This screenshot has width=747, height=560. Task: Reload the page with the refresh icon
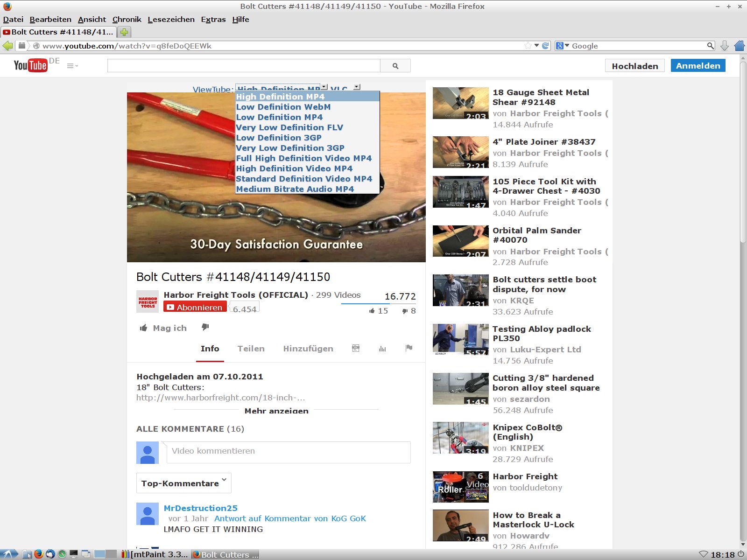click(x=545, y=46)
